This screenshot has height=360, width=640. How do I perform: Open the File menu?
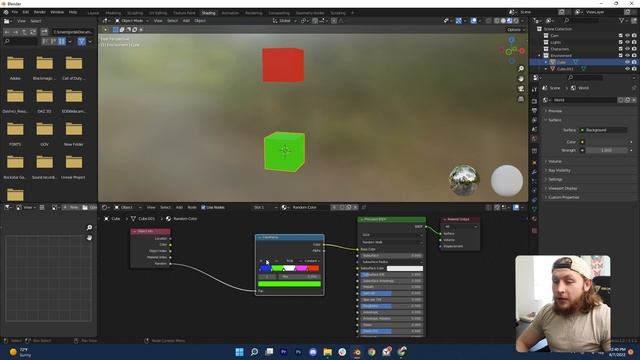15,12
